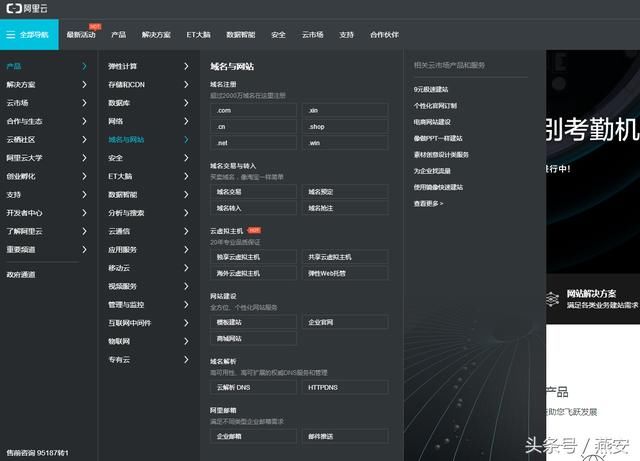
Task: Expand the 视频服务 chevron arrow
Action: coord(186,286)
